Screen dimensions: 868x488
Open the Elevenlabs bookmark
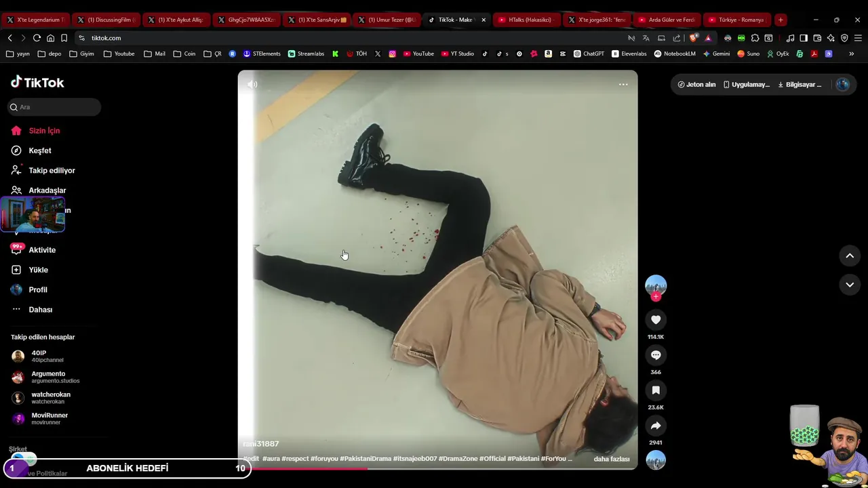629,54
